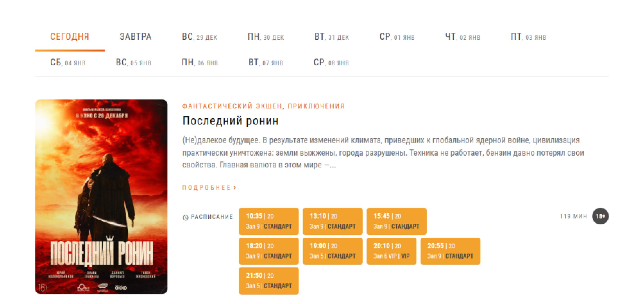Open the Последний ронин movie poster

click(101, 196)
